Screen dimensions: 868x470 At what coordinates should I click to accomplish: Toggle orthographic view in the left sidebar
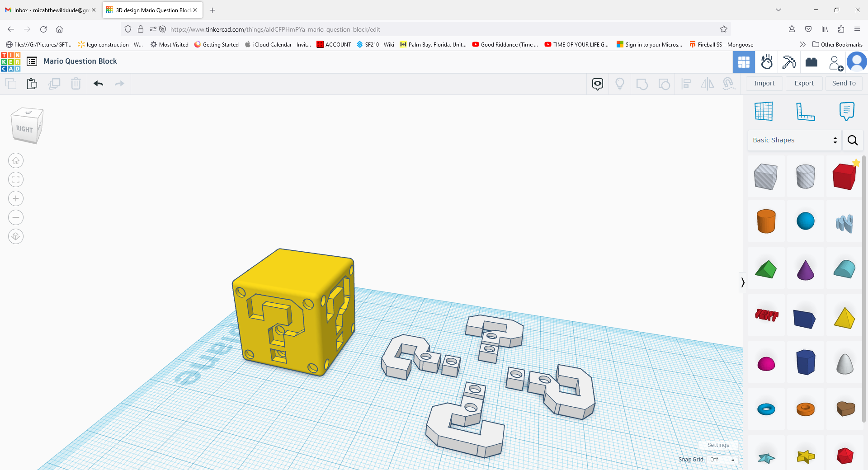pos(15,236)
